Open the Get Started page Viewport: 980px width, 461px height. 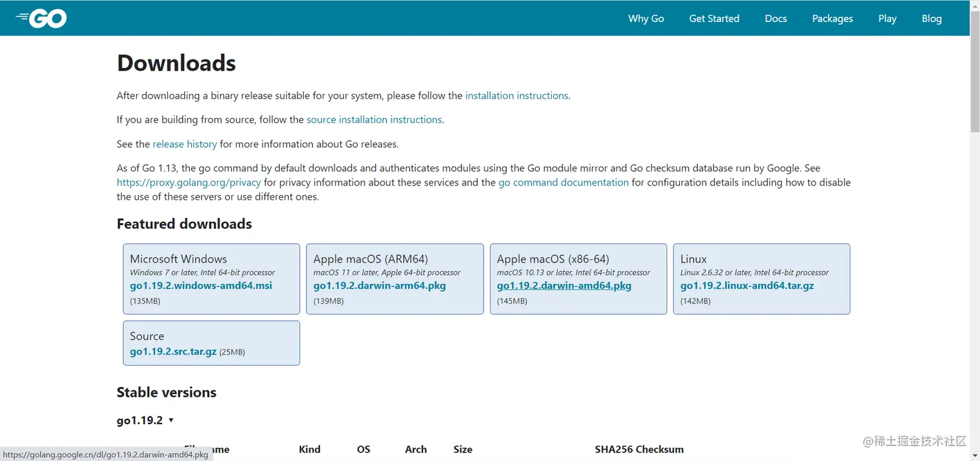click(x=714, y=18)
